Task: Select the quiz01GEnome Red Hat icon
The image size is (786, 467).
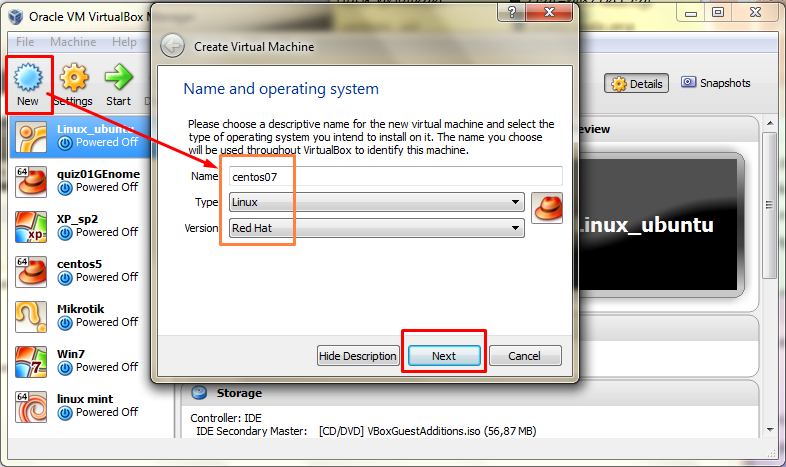Action: pyautogui.click(x=31, y=181)
